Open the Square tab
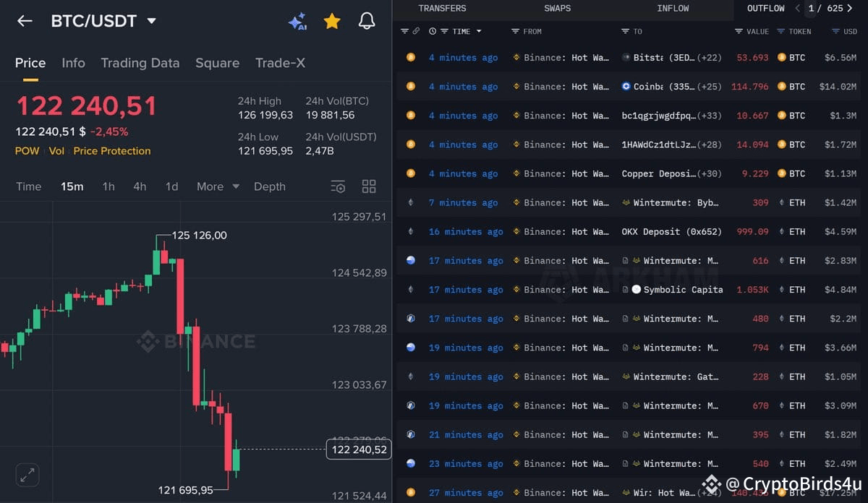 click(x=217, y=63)
